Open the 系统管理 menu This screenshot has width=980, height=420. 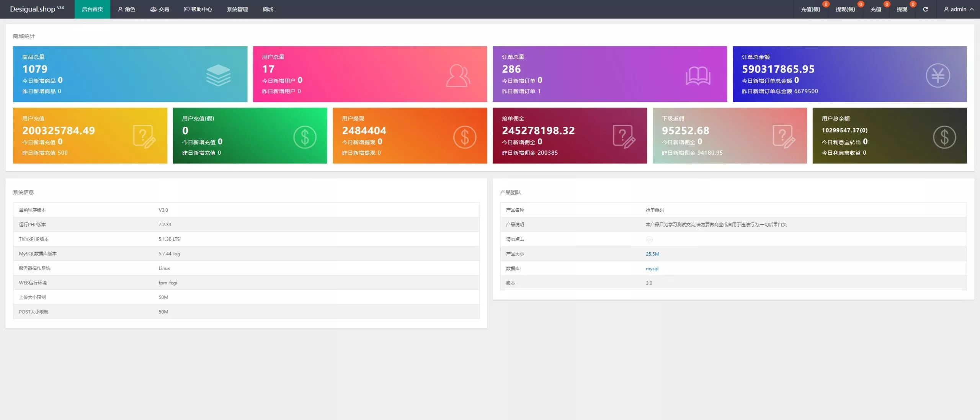point(237,9)
